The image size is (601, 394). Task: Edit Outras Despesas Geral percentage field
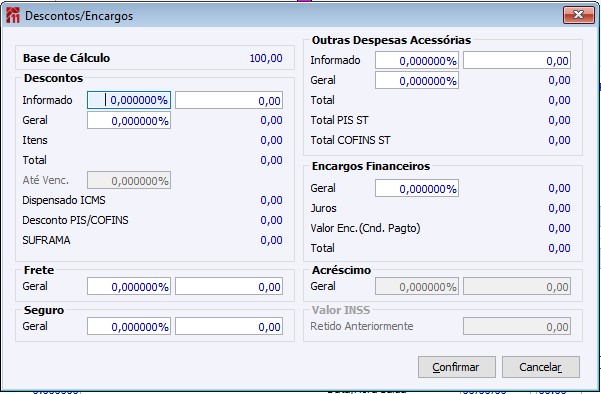click(x=417, y=80)
